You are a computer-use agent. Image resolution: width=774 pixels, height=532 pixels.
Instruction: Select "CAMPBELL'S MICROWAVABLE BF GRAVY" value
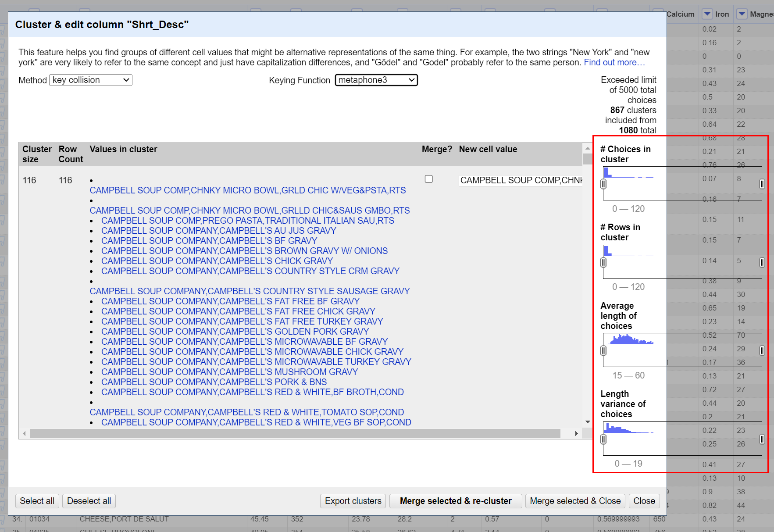click(x=245, y=342)
